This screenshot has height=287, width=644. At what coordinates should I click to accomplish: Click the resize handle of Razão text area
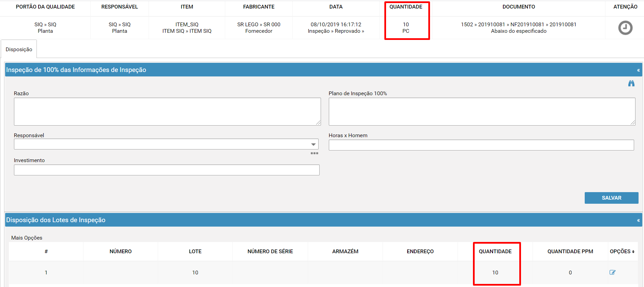click(318, 123)
